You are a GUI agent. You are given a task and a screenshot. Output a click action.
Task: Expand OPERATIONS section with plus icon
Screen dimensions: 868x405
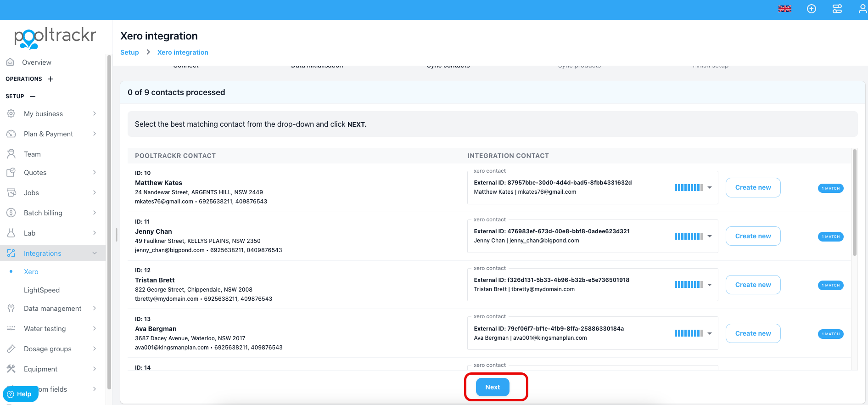(50, 79)
